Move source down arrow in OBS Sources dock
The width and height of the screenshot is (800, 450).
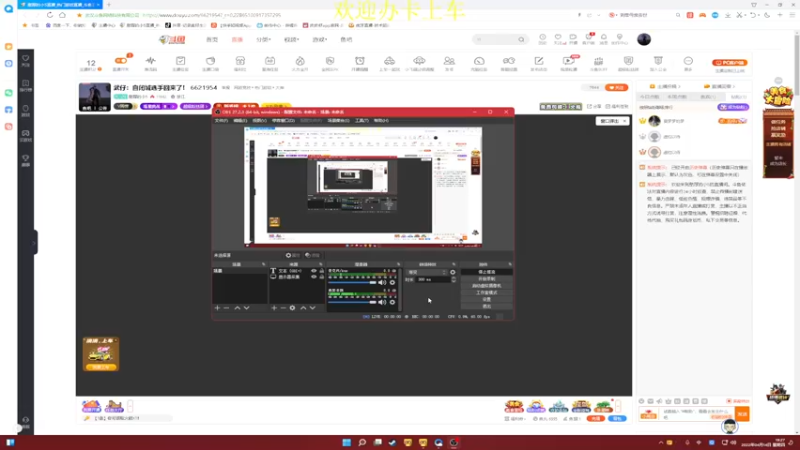pyautogui.click(x=312, y=308)
